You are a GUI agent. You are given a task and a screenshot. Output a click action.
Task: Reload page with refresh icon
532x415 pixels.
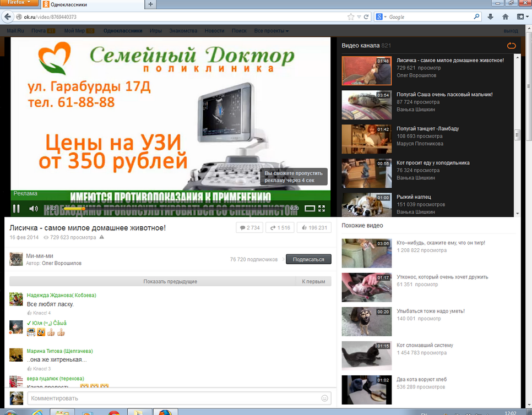click(x=366, y=17)
